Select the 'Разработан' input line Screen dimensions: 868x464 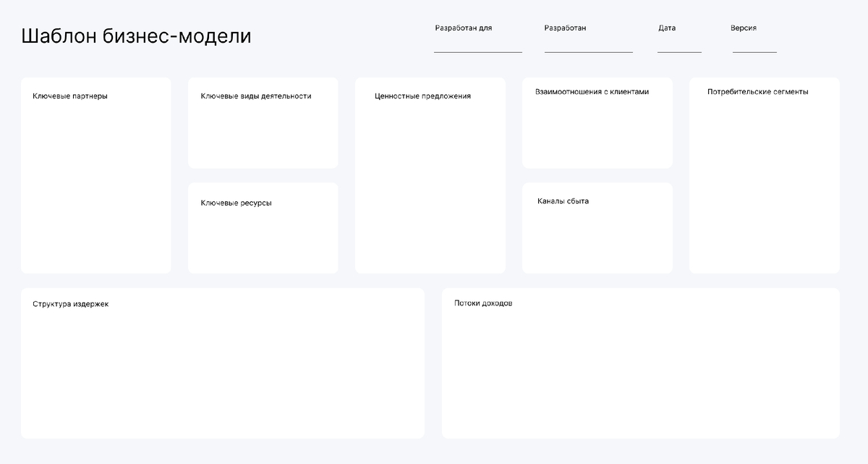click(589, 52)
